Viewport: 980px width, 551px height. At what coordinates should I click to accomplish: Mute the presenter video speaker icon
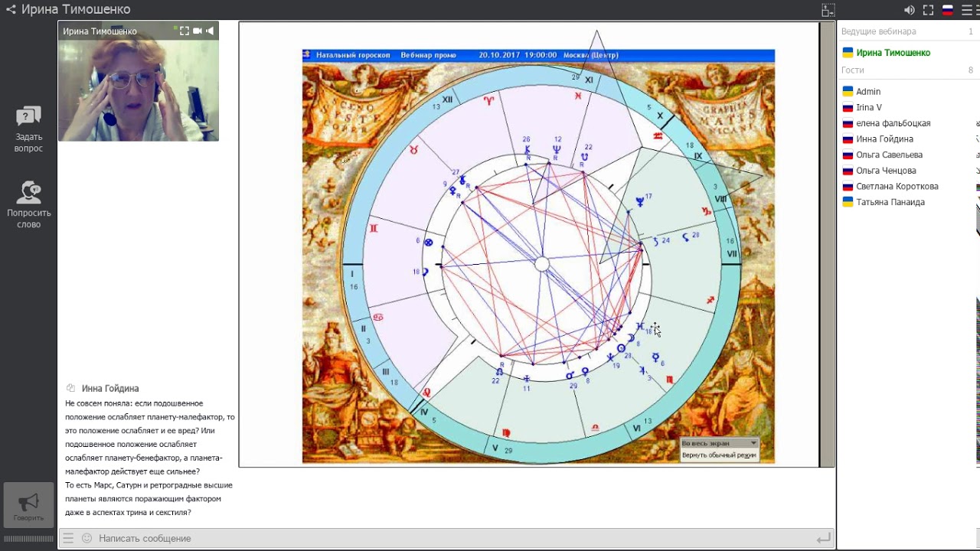pos(209,31)
